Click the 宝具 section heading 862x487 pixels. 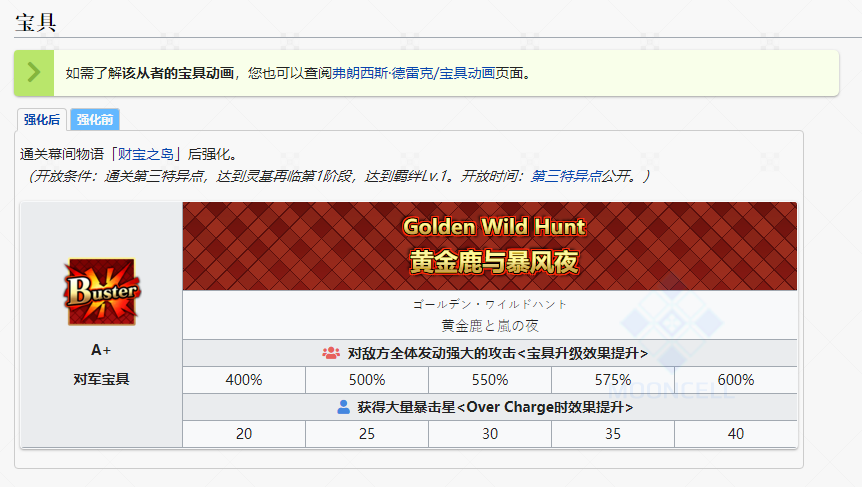click(34, 20)
